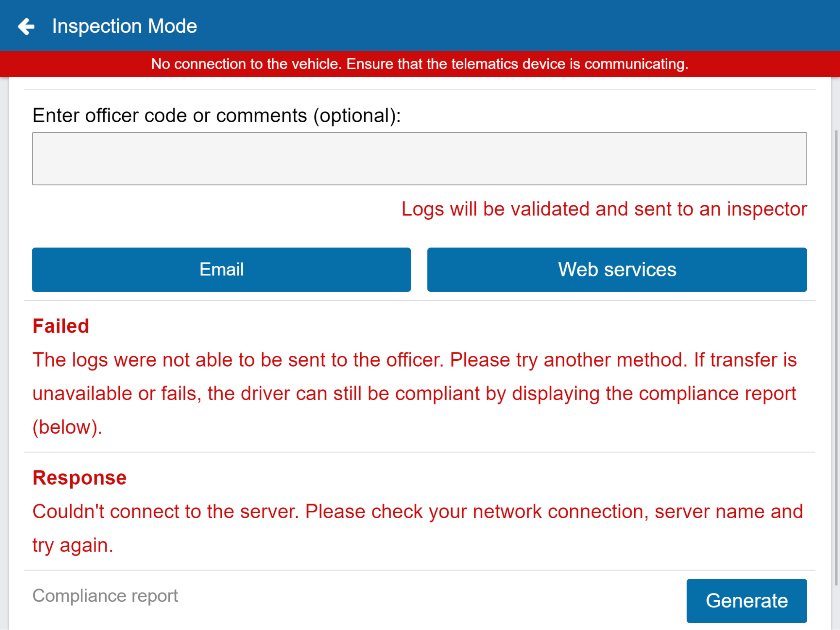Click the Inspection Mode title text
Screen dimensions: 840x630
click(124, 26)
